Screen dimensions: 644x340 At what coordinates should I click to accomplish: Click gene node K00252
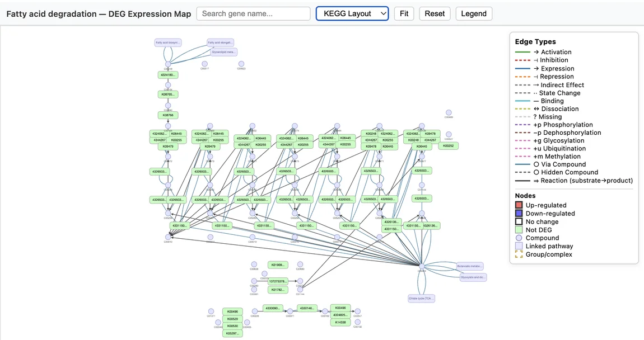click(x=449, y=145)
